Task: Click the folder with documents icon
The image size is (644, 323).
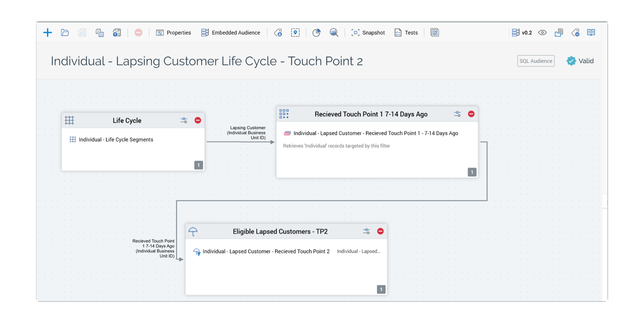Action: coord(559,33)
